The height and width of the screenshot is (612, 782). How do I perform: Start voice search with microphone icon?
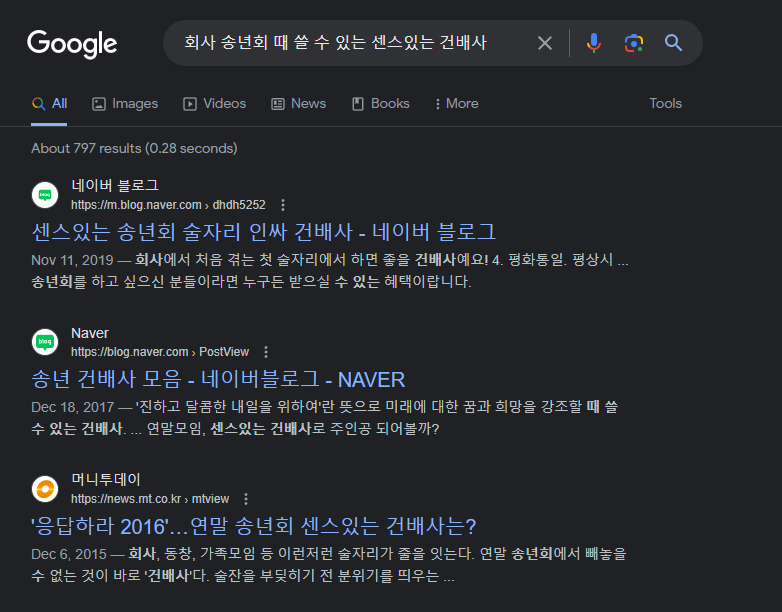click(x=593, y=43)
